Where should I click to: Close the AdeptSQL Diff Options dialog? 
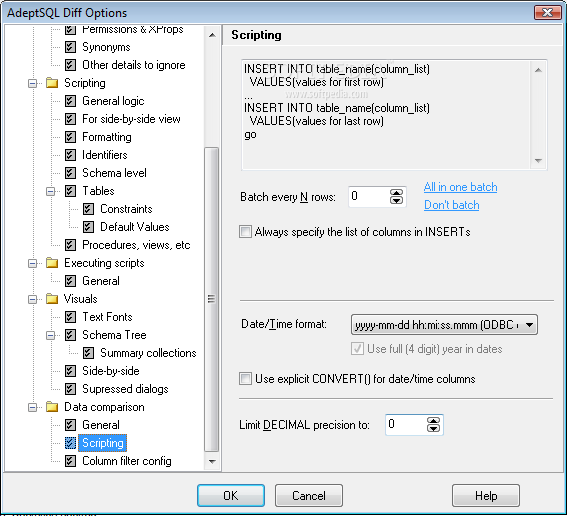click(x=547, y=13)
